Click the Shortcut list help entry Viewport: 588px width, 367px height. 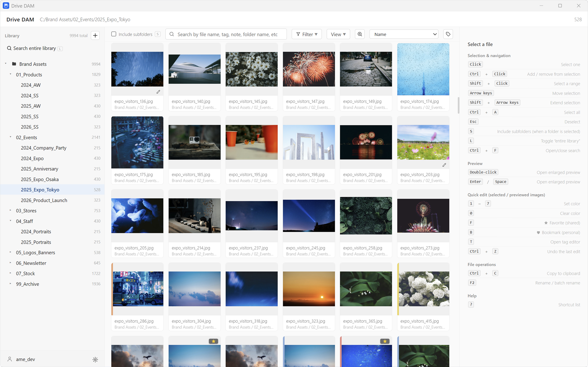(569, 305)
